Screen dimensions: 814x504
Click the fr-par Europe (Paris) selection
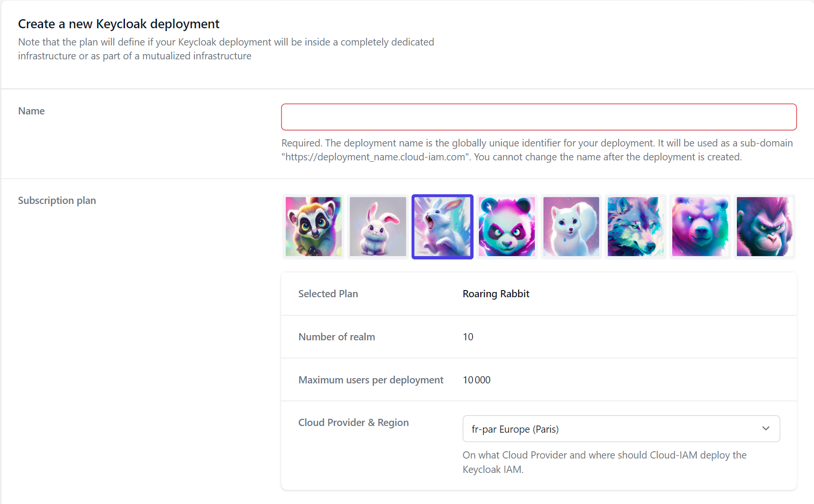coord(515,429)
